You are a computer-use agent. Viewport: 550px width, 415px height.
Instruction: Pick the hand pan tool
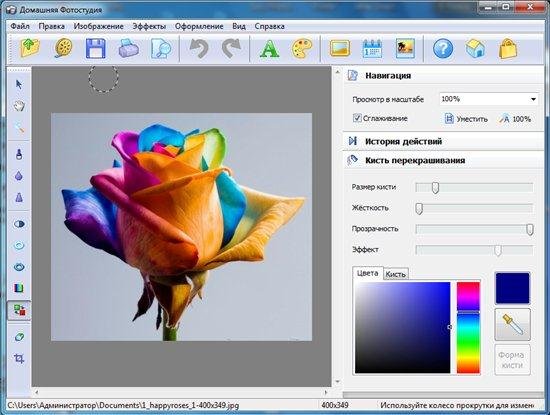click(19, 106)
